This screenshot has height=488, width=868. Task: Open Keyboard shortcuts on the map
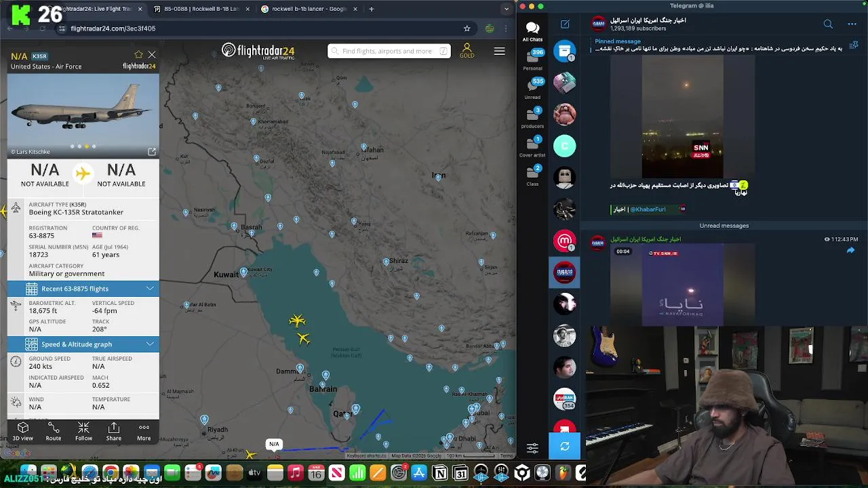coord(366,455)
